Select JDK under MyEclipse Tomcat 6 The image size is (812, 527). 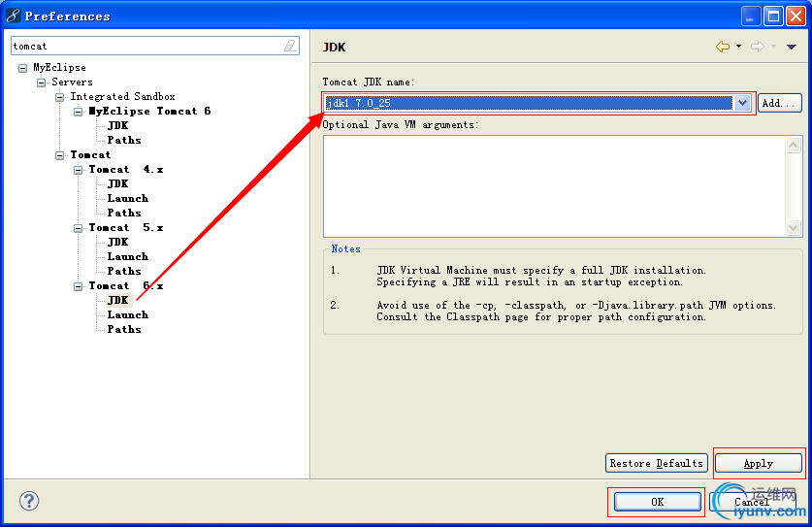pos(118,125)
